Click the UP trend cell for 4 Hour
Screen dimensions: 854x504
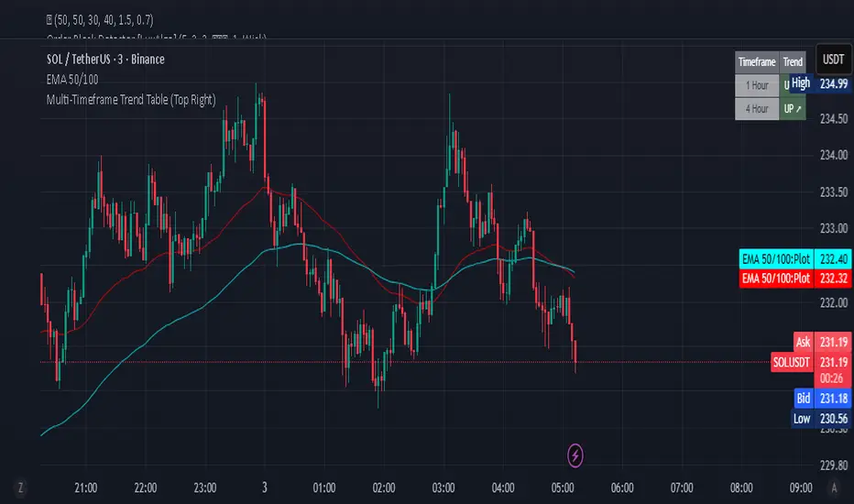point(793,109)
